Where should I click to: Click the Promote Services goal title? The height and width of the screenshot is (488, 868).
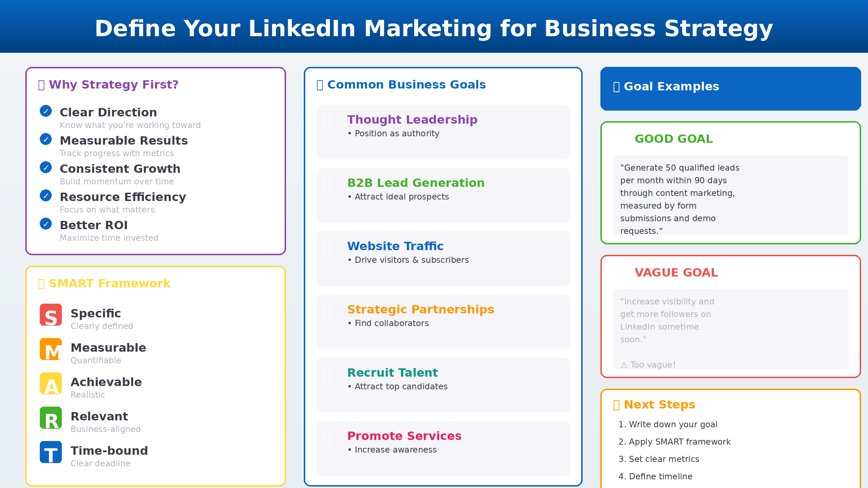(x=404, y=436)
